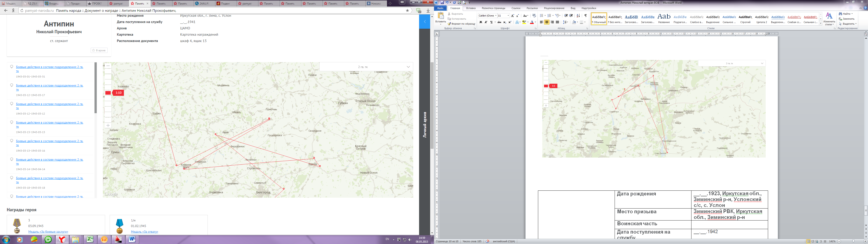Click the map zoom-in plus button
Screen dimensions: 868x244
[108, 125]
